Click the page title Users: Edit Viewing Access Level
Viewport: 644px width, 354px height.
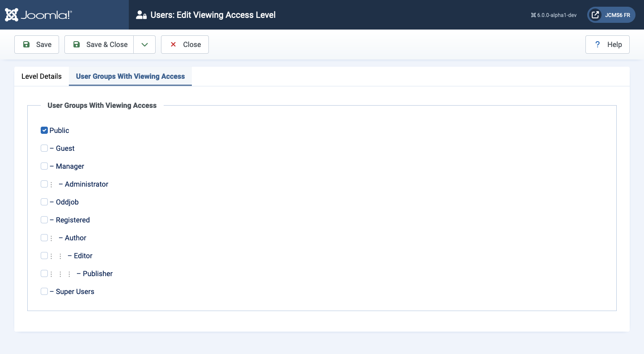click(x=213, y=15)
